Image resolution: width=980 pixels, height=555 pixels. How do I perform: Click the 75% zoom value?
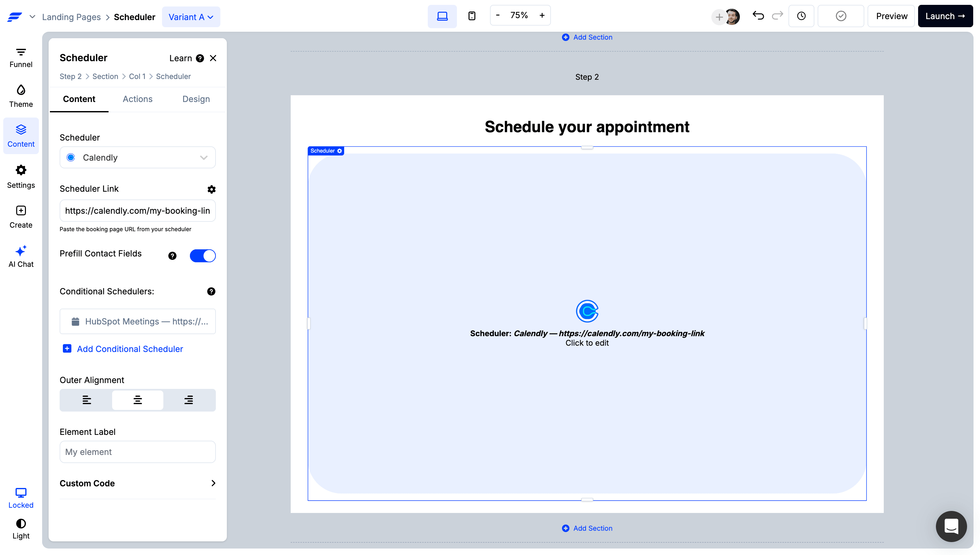[519, 15]
